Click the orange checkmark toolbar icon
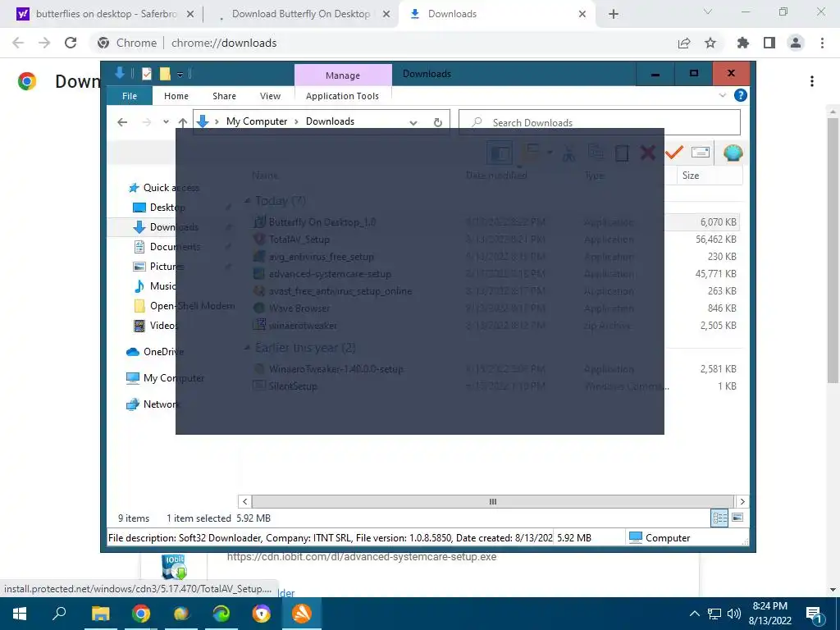The height and width of the screenshot is (630, 840). pyautogui.click(x=674, y=153)
